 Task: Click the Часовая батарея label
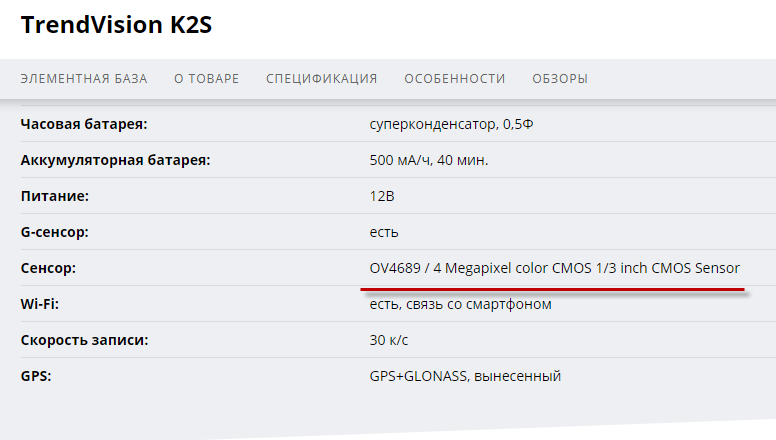point(84,124)
